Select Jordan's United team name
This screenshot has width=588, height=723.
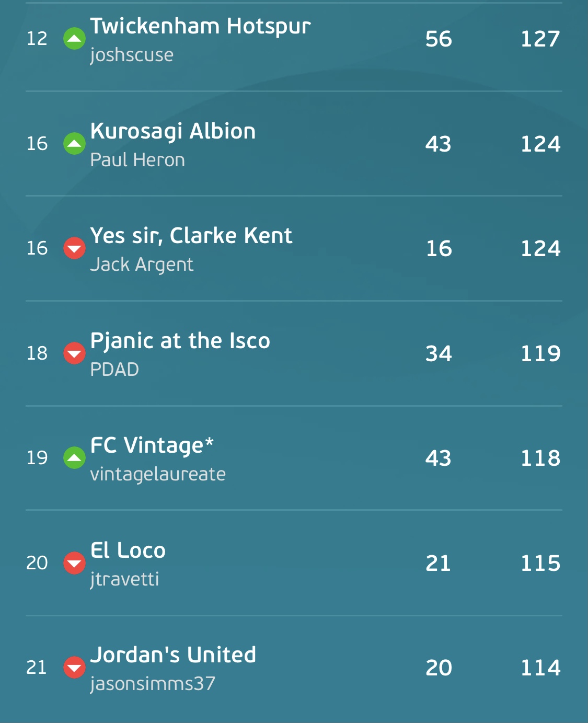(x=173, y=655)
